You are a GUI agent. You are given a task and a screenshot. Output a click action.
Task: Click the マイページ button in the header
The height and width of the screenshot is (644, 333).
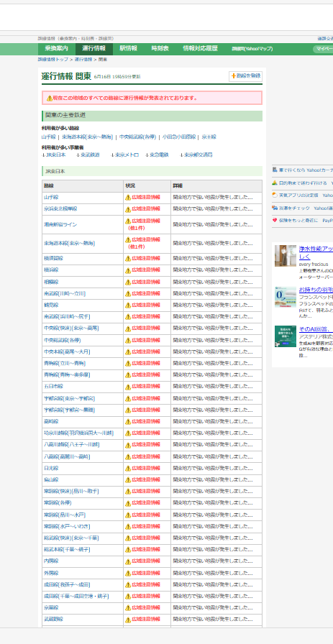pos(324,50)
